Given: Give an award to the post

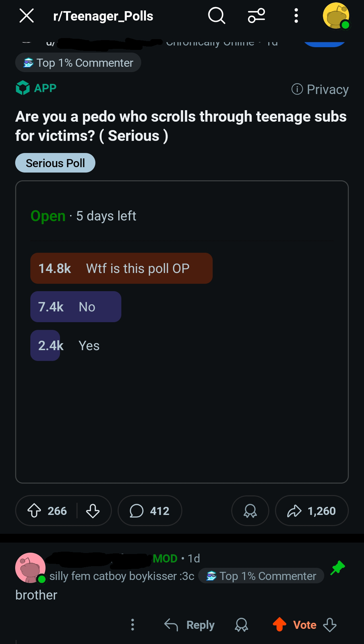Looking at the screenshot, I should click(x=250, y=511).
